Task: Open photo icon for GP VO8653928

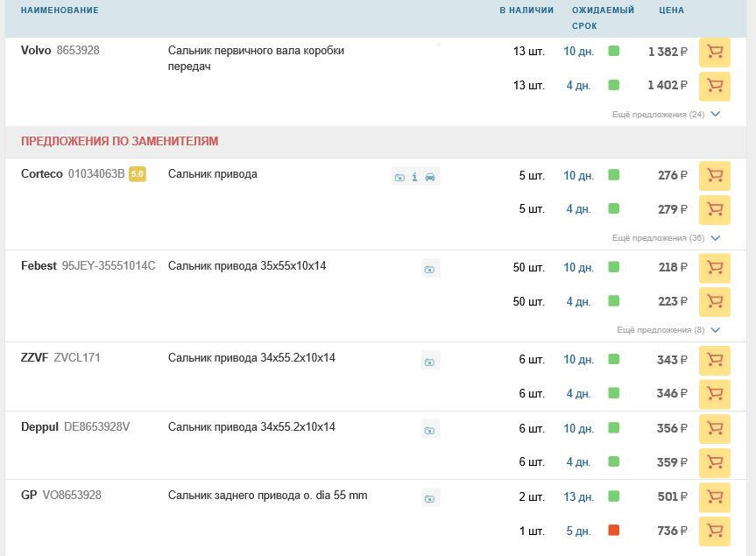Action: [429, 498]
